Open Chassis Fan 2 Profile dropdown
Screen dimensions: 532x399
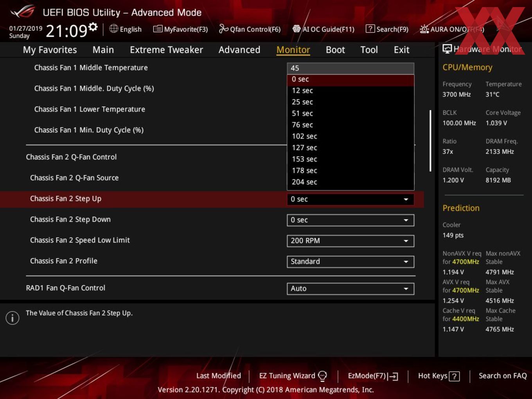coord(350,261)
